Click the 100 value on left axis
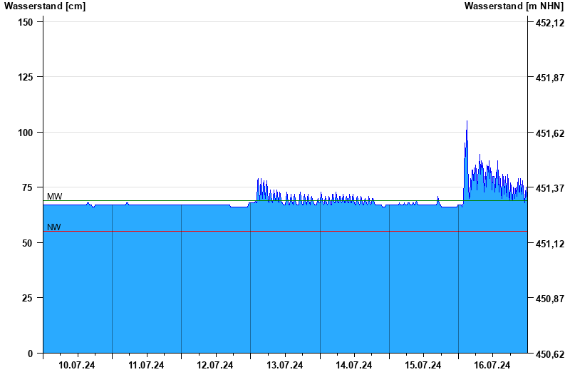570x392 pixels. 26,133
